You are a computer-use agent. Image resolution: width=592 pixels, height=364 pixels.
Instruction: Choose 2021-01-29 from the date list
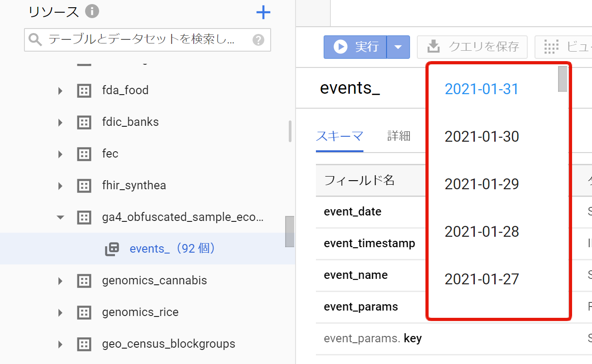coord(482,184)
